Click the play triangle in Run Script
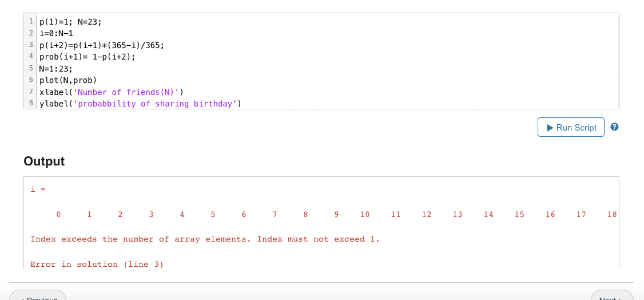The image size is (644, 300). pos(550,127)
